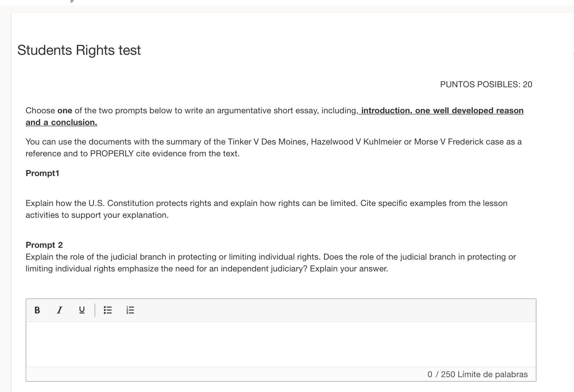574x392 pixels.
Task: Click the underlined 'introduction, one well developed reason' text
Action: pos(442,111)
